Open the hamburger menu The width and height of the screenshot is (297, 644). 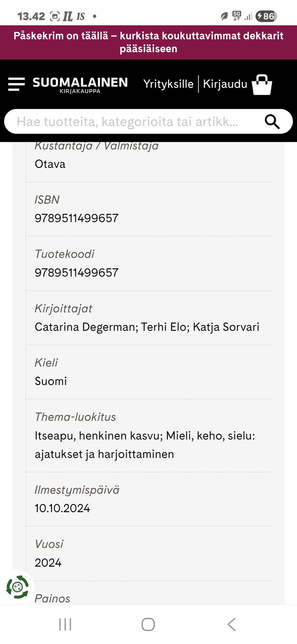16,84
